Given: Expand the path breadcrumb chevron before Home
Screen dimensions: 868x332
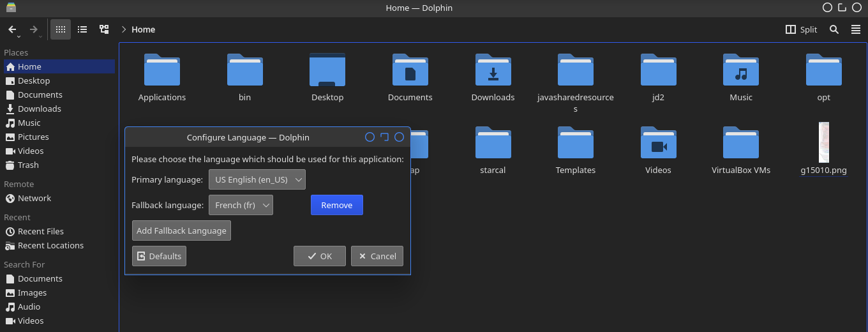Looking at the screenshot, I should [124, 29].
